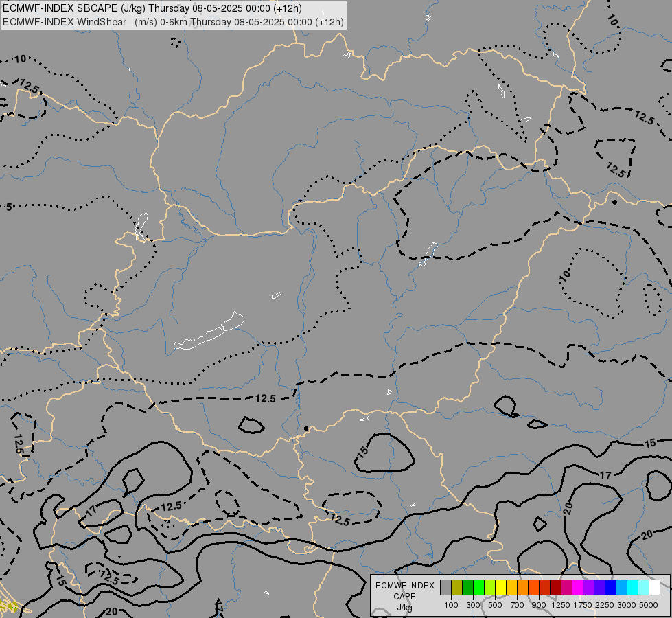Click the legend label "100"
672x618 pixels.
click(x=451, y=605)
